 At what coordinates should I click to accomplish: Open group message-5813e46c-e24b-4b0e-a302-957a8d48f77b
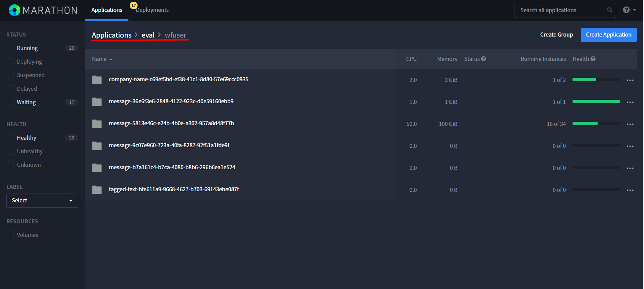(x=171, y=123)
